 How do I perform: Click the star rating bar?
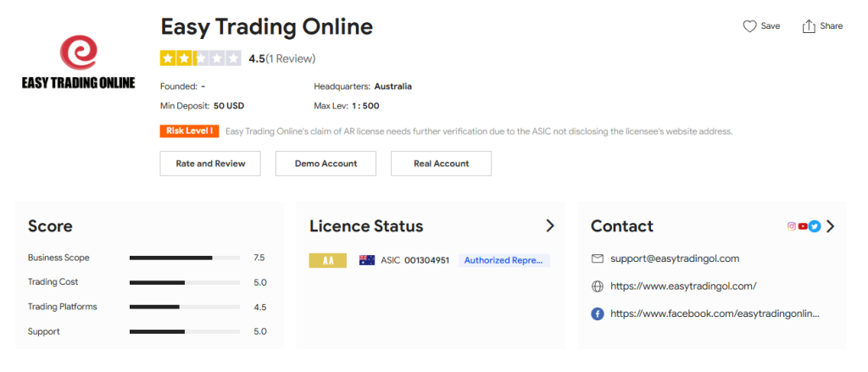[200, 58]
